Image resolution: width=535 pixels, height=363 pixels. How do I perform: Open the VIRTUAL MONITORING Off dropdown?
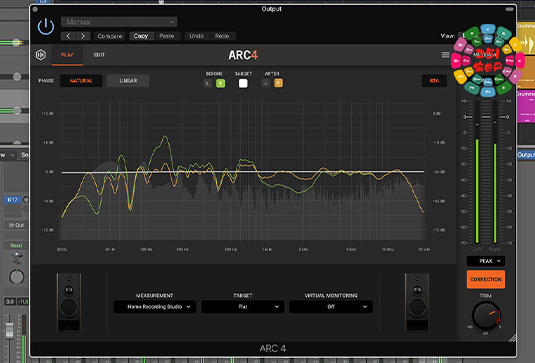click(331, 307)
